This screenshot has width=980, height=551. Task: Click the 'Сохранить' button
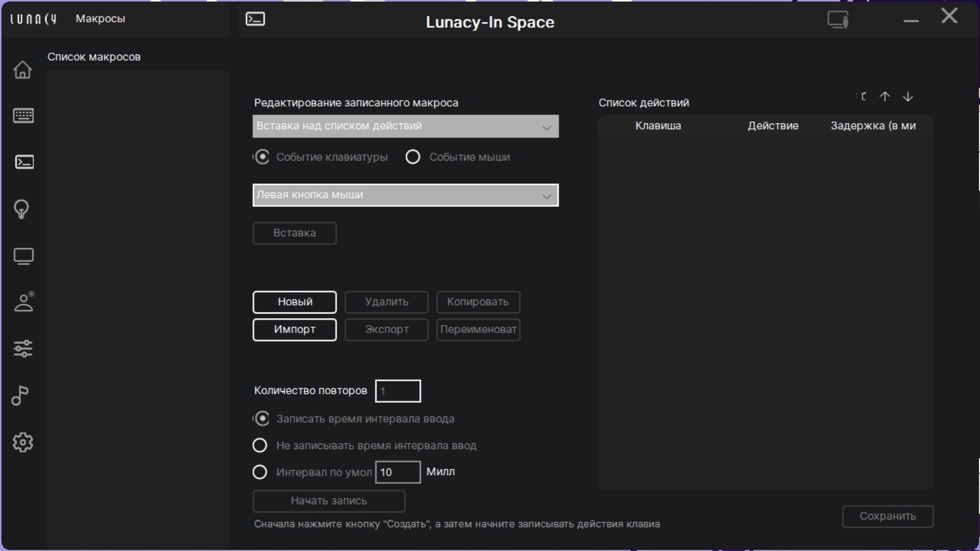tap(888, 516)
